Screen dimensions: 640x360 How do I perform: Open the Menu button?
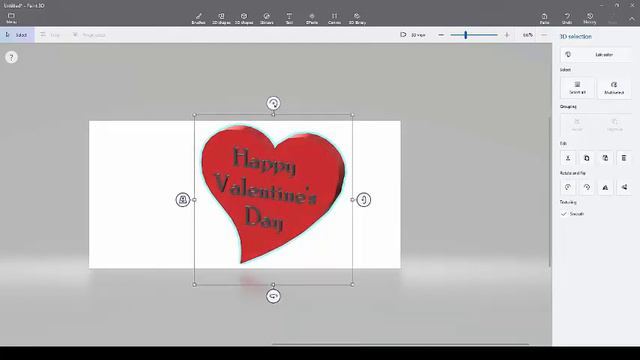(11, 18)
